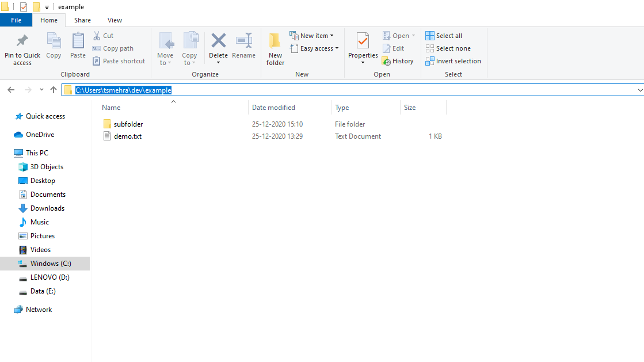Click the Select all icon

[x=430, y=36]
